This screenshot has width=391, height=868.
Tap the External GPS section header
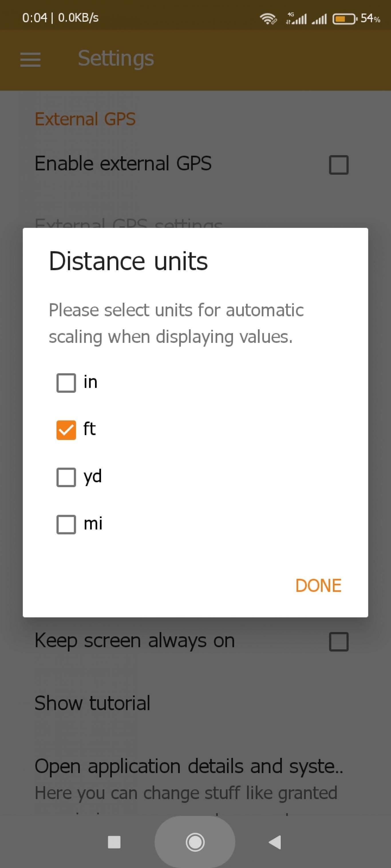pos(85,119)
